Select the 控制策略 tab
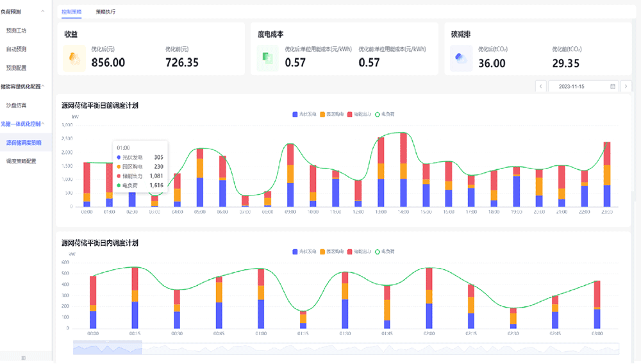The image size is (641, 364). pyautogui.click(x=71, y=12)
